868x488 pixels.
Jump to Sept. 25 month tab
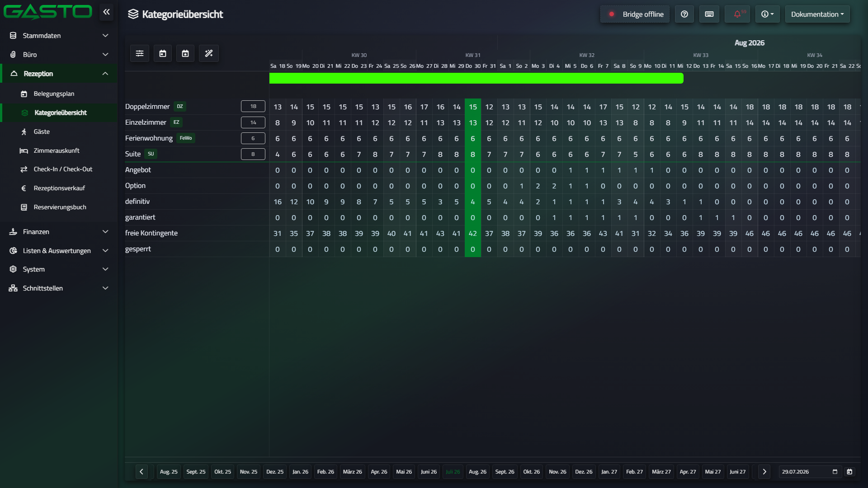point(196,472)
